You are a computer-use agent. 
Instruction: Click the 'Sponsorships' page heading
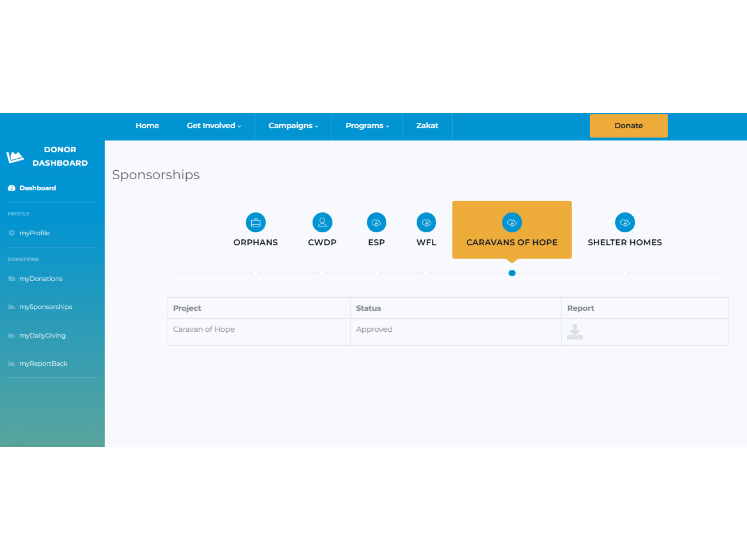click(156, 175)
